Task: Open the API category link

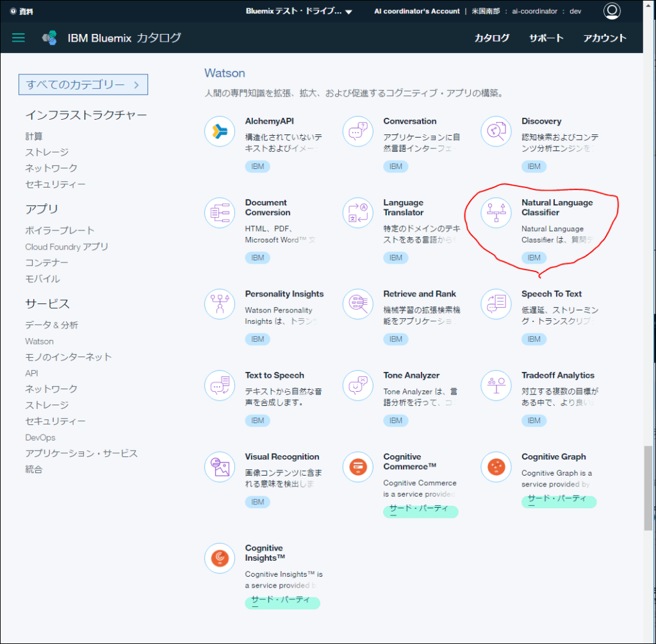Action: pos(31,373)
